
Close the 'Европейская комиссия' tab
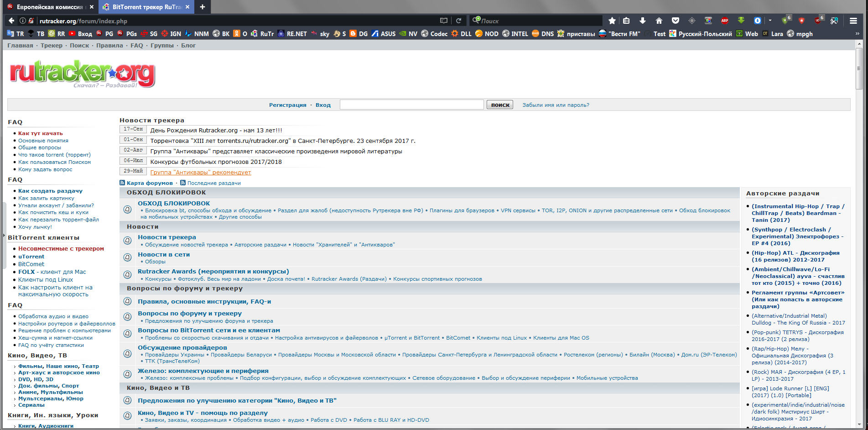click(x=92, y=7)
